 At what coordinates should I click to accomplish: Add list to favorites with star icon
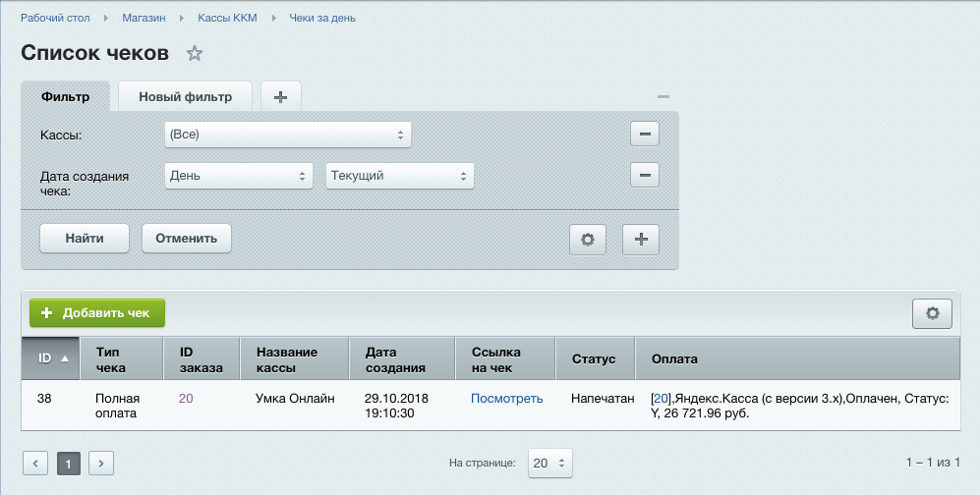195,54
